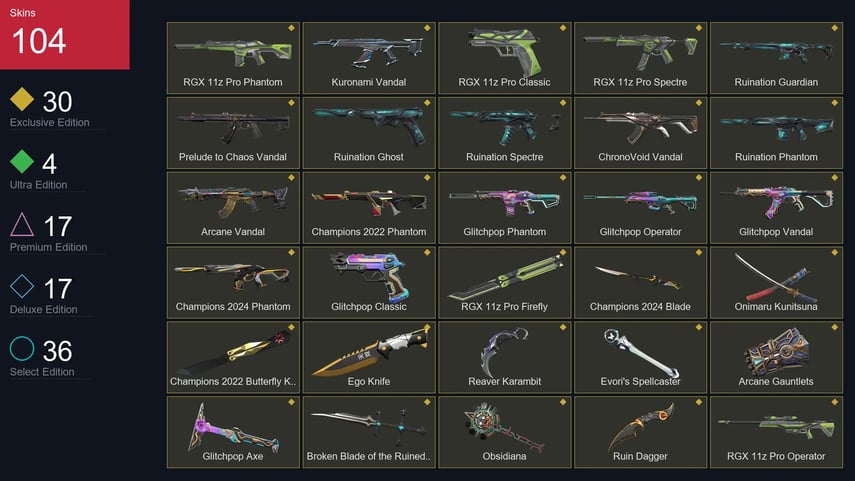Viewport: 855px width, 481px height.
Task: Click the teal Select Edition circle icon
Action: tap(22, 349)
